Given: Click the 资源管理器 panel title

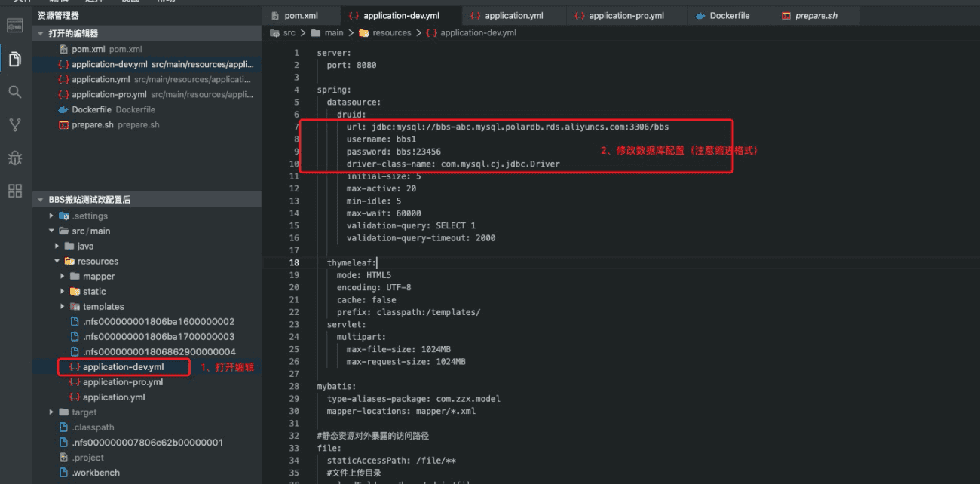Looking at the screenshot, I should [58, 16].
